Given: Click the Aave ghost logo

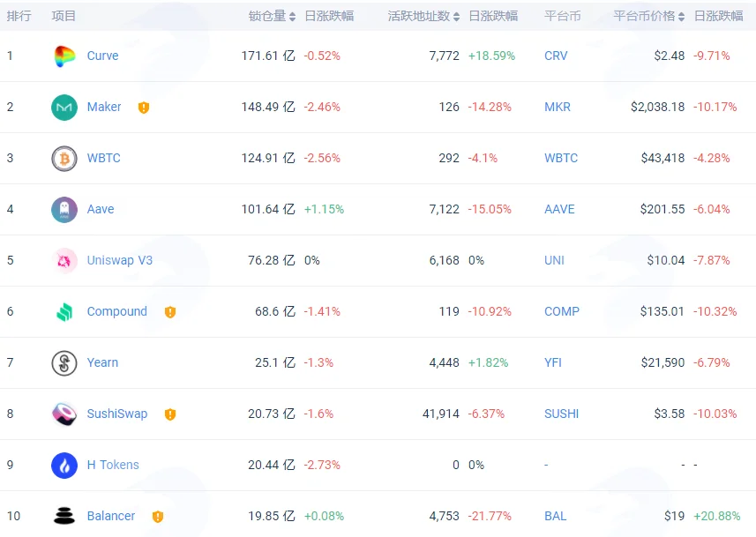Looking at the screenshot, I should click(x=64, y=209).
